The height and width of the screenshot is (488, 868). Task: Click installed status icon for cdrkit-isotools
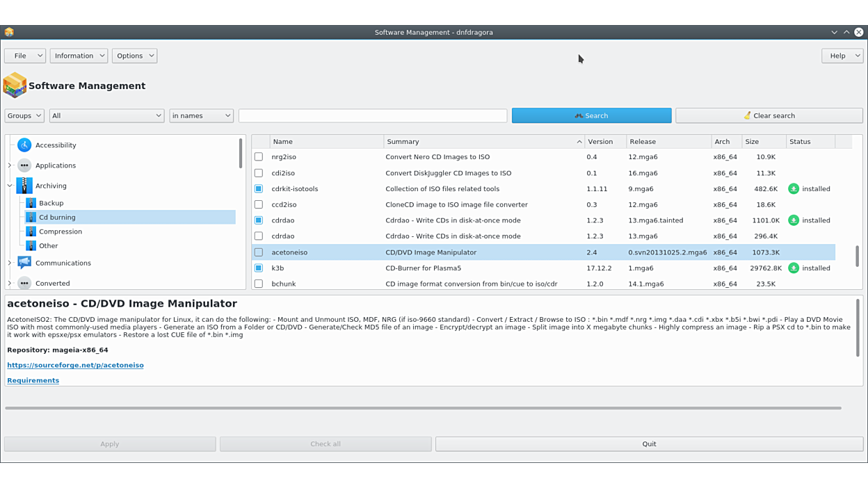(x=794, y=189)
